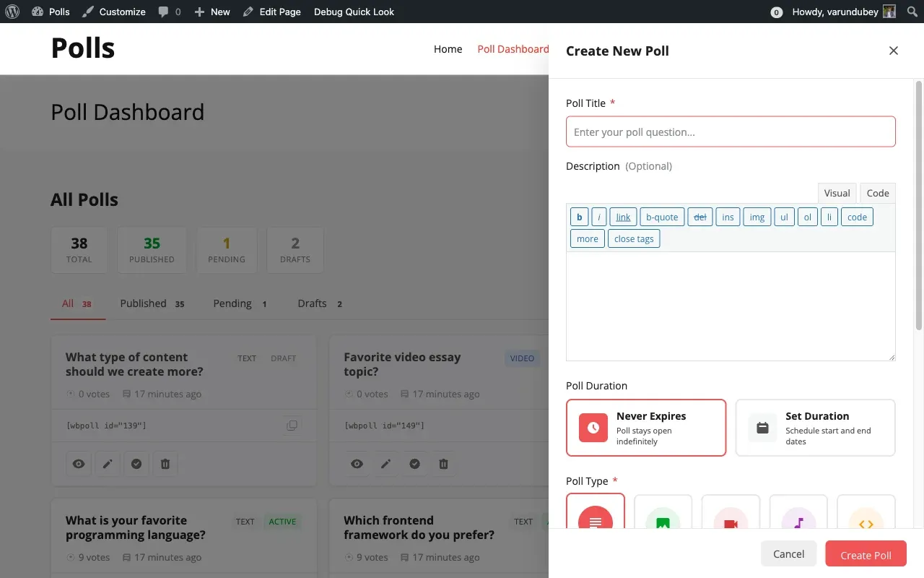Image resolution: width=924 pixels, height=578 pixels.
Task: Insert blockquote with b-quote button
Action: click(x=662, y=217)
